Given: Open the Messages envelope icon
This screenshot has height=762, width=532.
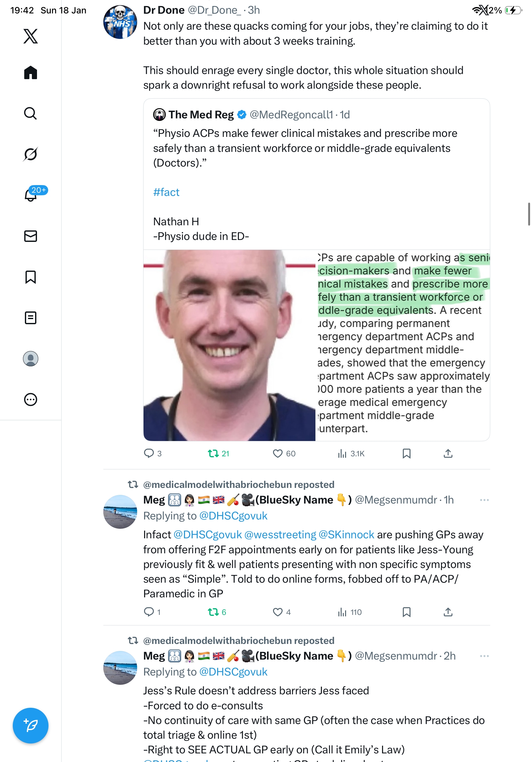Looking at the screenshot, I should pyautogui.click(x=31, y=236).
